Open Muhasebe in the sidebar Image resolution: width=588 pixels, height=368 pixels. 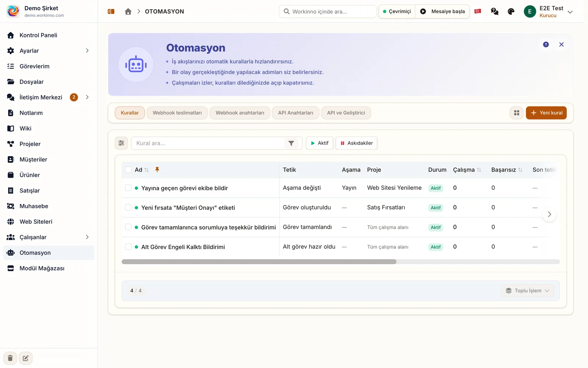click(49, 206)
